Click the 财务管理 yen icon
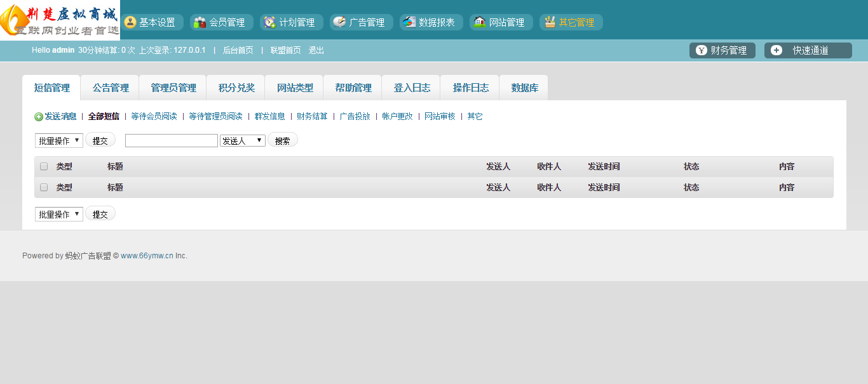 tap(702, 51)
